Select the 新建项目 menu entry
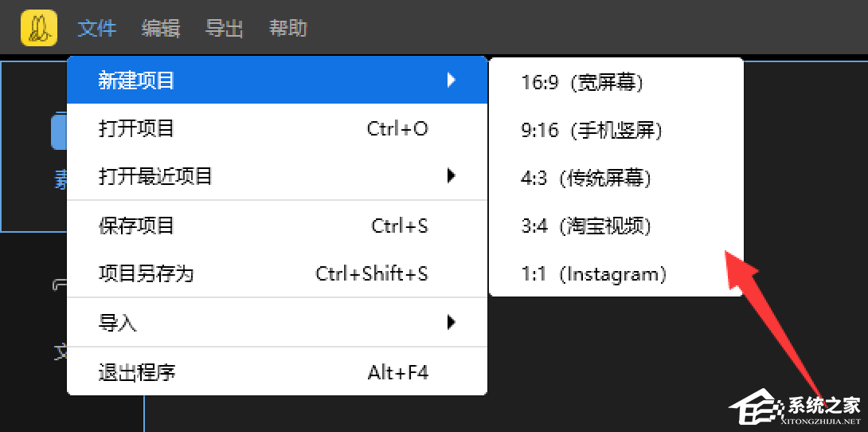868x432 pixels. 136,81
